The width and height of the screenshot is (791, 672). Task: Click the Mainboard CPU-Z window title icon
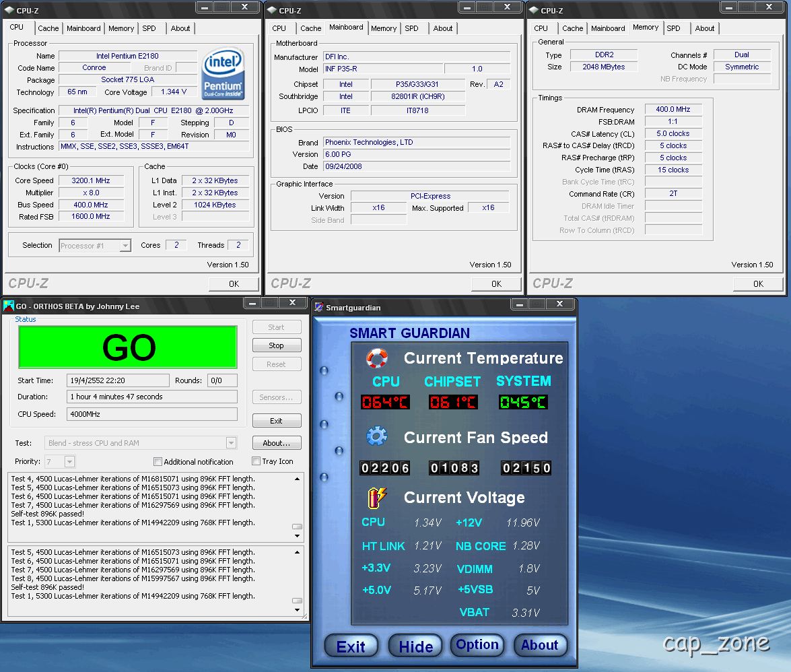[x=271, y=10]
